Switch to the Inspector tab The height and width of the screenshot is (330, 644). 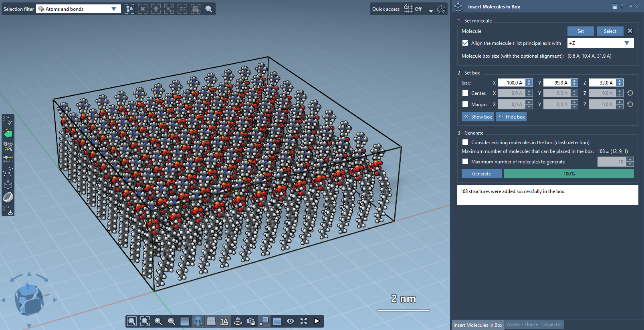[552, 324]
